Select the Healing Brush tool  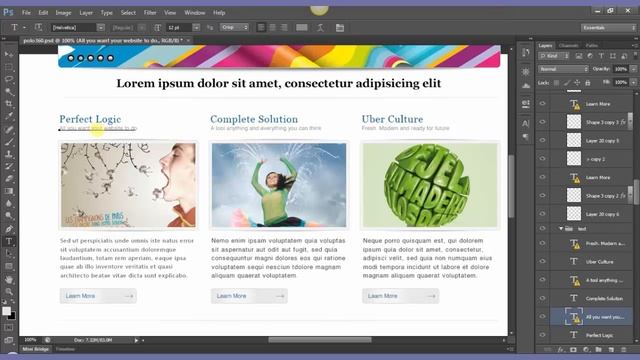coord(9,130)
